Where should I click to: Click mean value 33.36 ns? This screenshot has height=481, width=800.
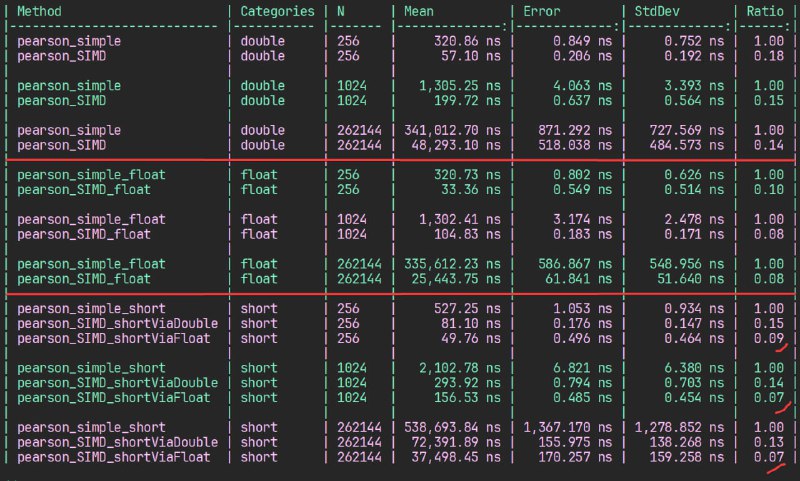point(471,190)
